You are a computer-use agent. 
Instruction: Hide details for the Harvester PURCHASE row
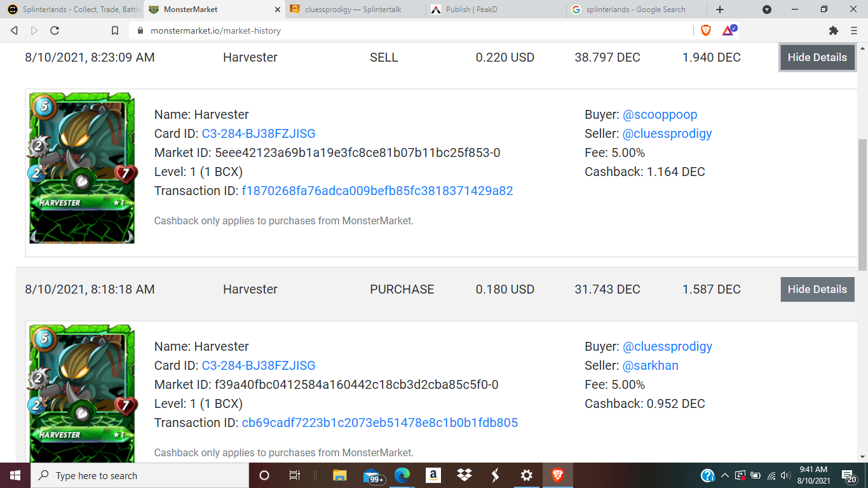817,289
